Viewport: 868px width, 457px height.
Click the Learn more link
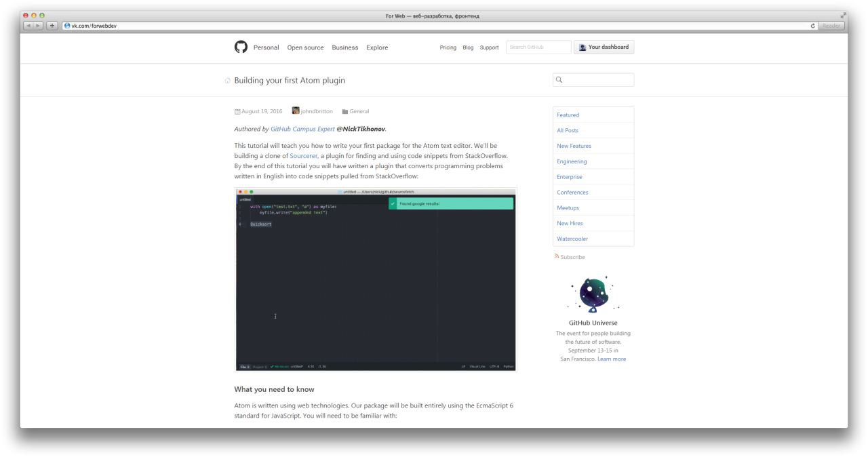[612, 359]
